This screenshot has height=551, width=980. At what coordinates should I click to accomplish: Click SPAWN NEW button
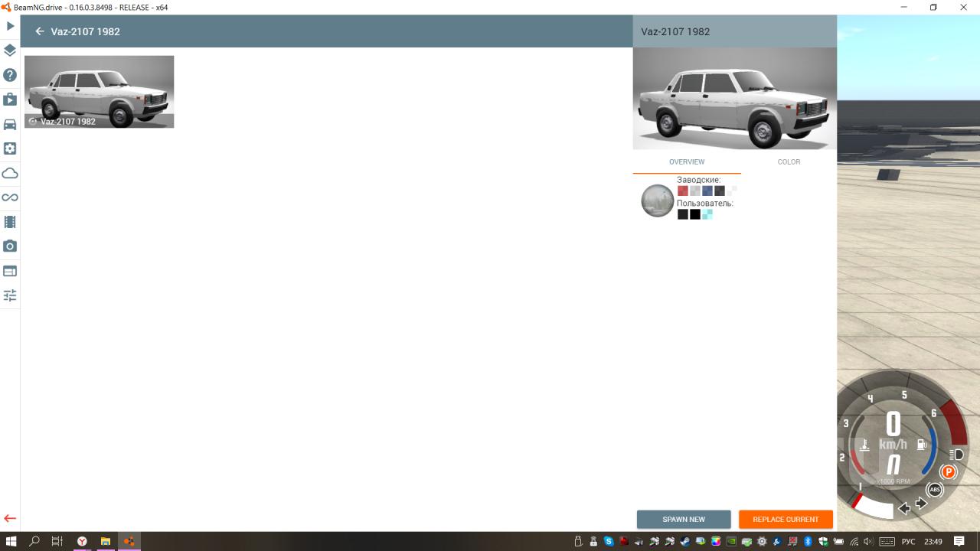click(x=684, y=519)
